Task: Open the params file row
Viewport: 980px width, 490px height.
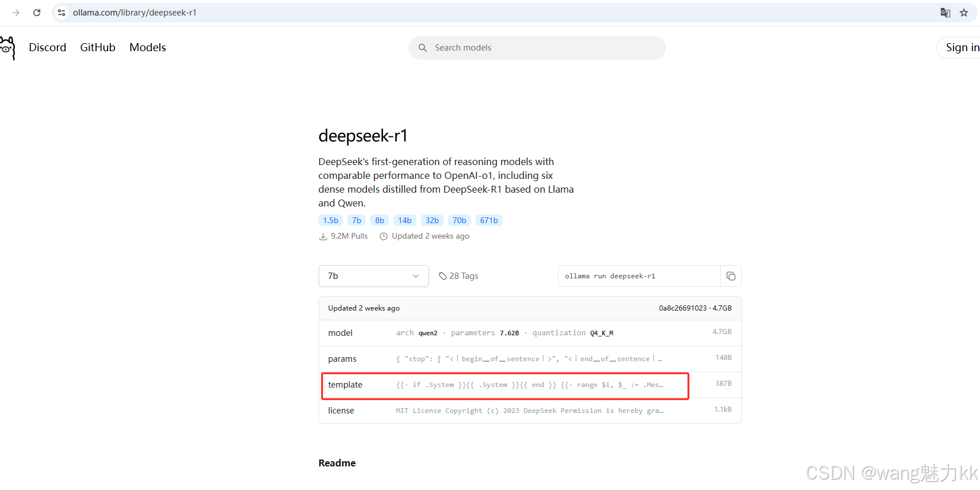Action: click(x=530, y=359)
